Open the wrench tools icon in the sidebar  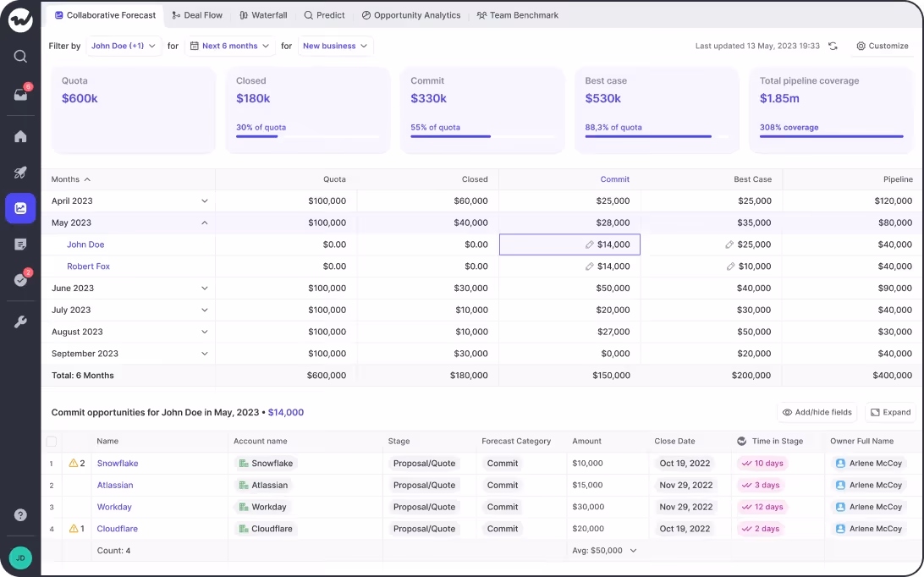pos(20,321)
